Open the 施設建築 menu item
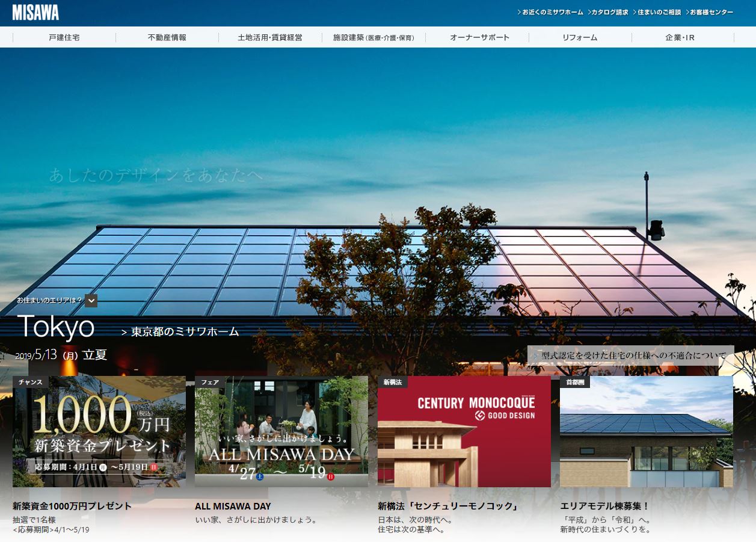 (373, 37)
